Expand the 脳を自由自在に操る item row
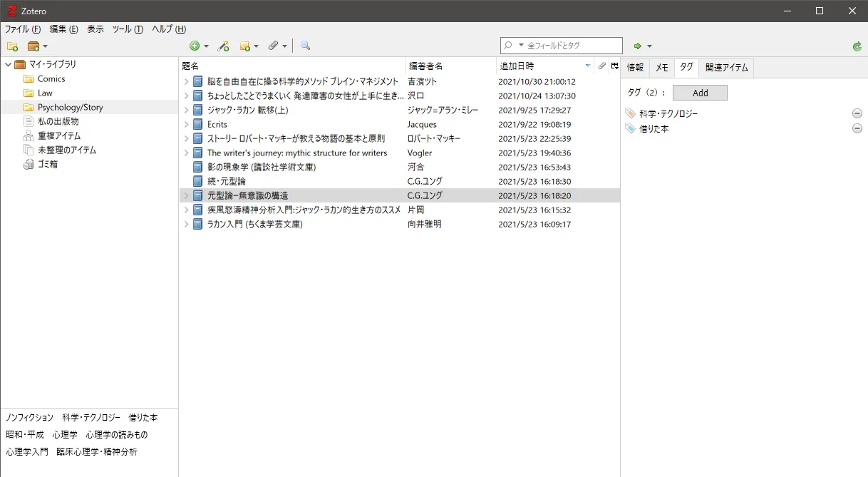 tap(186, 81)
